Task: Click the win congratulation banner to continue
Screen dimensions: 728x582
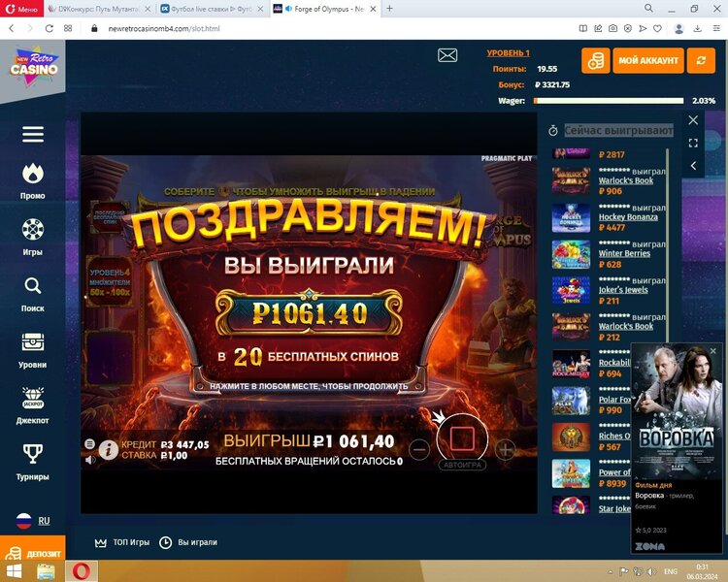Action: (309, 297)
